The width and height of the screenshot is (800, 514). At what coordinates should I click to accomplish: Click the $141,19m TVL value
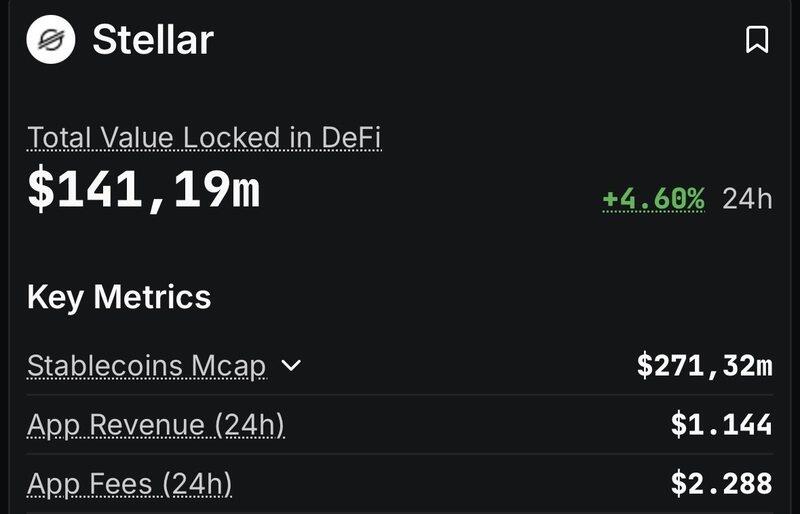tap(143, 190)
